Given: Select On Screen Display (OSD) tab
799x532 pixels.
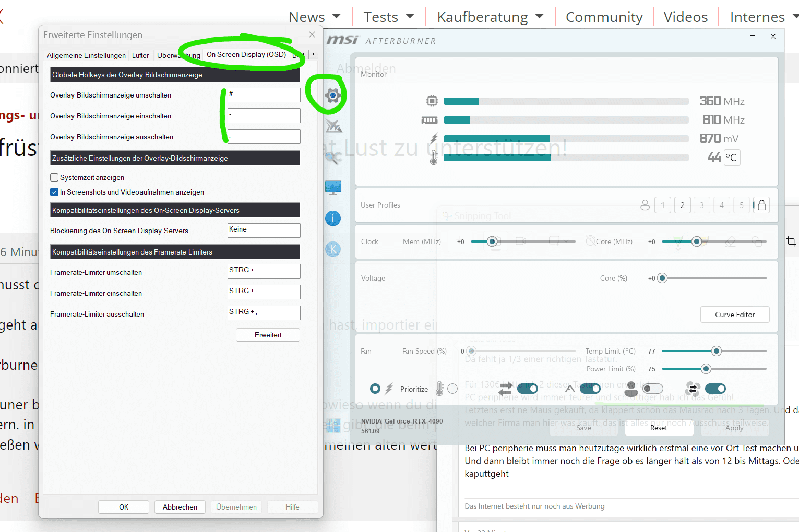Looking at the screenshot, I should coord(246,54).
